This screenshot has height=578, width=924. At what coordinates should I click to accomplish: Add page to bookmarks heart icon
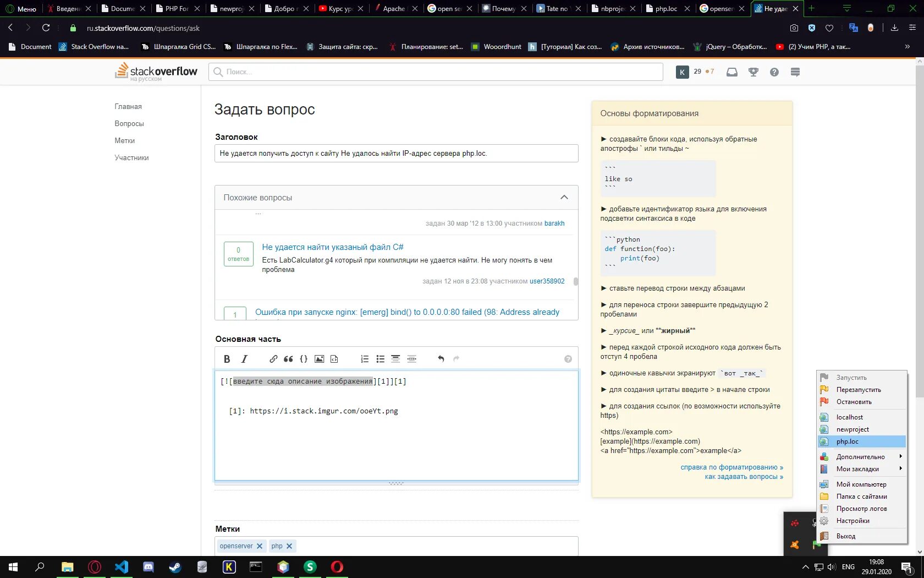pyautogui.click(x=829, y=28)
